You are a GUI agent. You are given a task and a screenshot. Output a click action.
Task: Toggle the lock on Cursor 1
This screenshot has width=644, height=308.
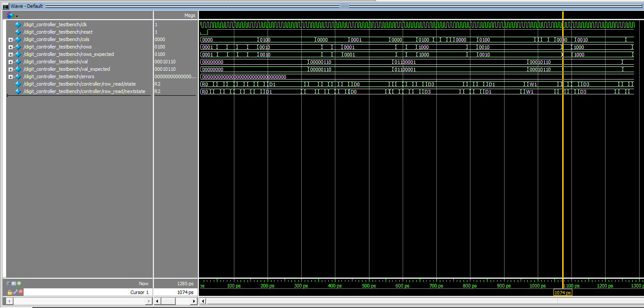[x=9, y=292]
